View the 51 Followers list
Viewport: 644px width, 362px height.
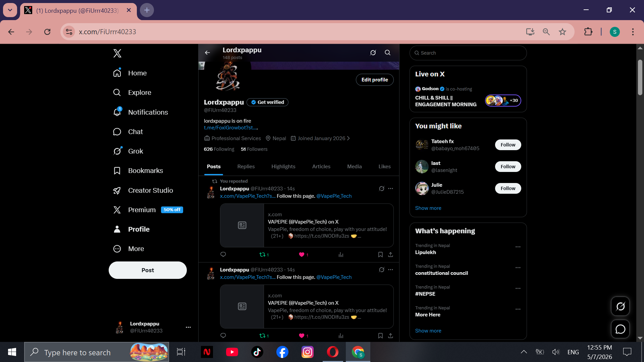tap(254, 149)
